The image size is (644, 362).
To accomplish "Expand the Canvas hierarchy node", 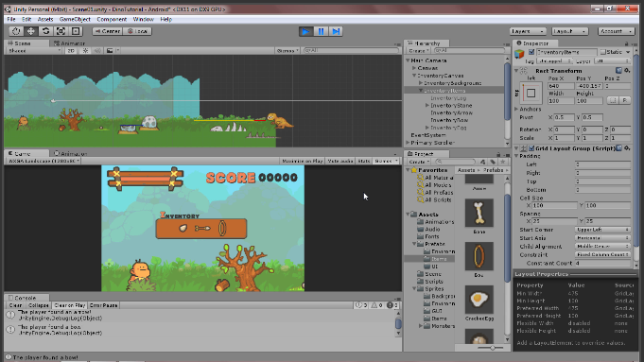I will click(414, 68).
